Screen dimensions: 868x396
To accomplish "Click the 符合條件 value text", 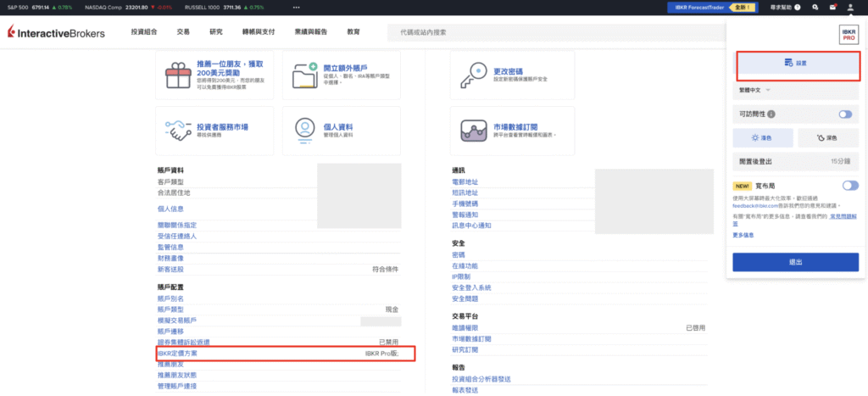I will (386, 269).
